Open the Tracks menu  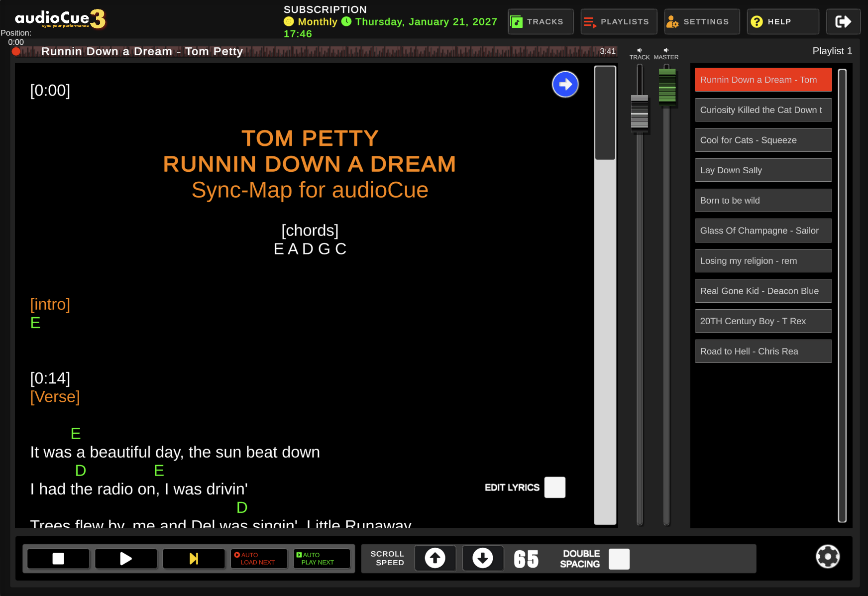pos(540,22)
